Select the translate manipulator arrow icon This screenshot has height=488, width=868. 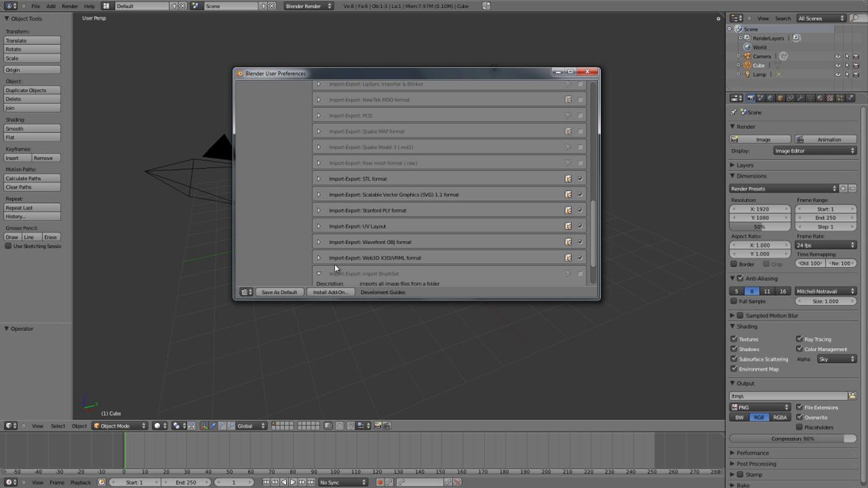coord(213,426)
